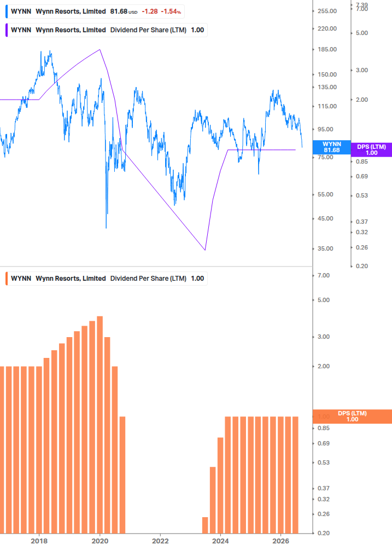Click the 2018 label on the time axis
The image size is (392, 550).
39,541
